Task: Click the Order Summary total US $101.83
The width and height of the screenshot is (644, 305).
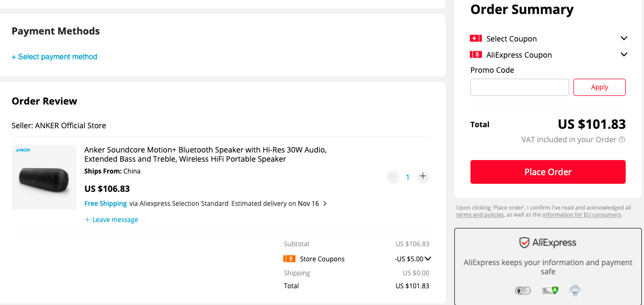Action: 591,124
